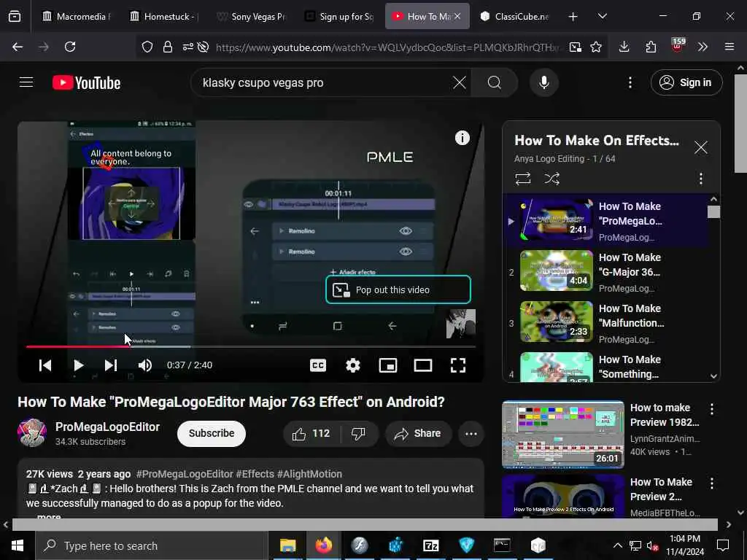Click the playlist scrollbar down arrow
Screen dimensions: 747x560
point(713,376)
